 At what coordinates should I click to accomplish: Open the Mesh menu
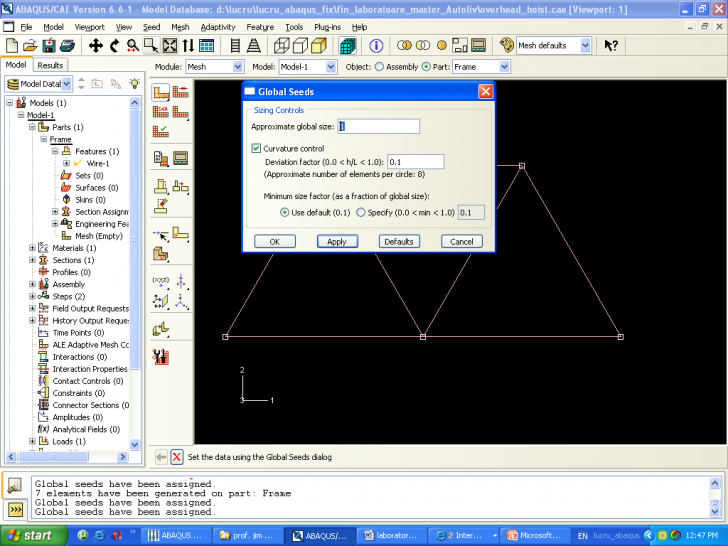[179, 27]
